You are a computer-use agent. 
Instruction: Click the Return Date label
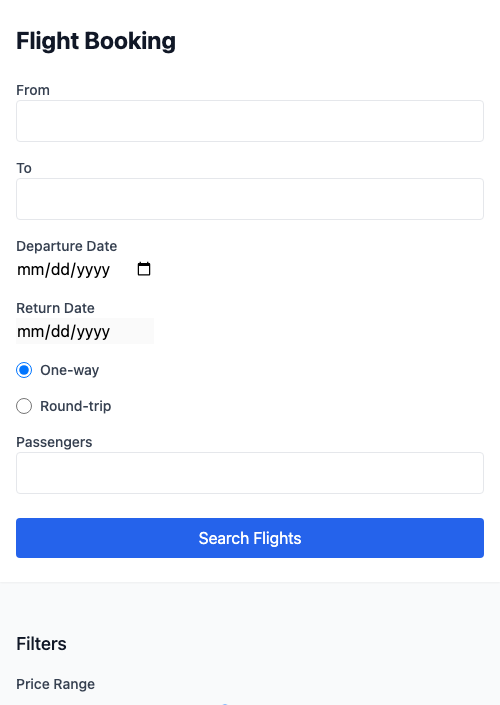[x=55, y=308]
